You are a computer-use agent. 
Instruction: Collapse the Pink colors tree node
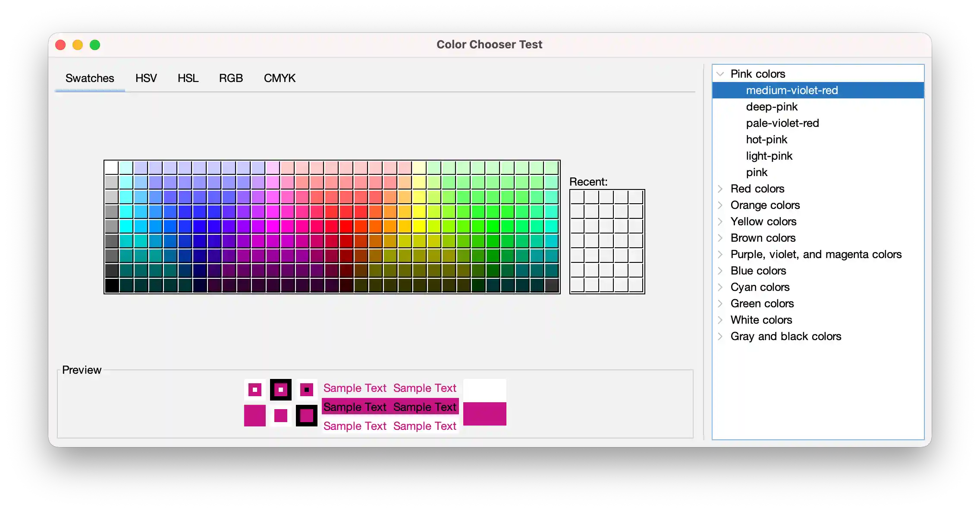pyautogui.click(x=720, y=74)
